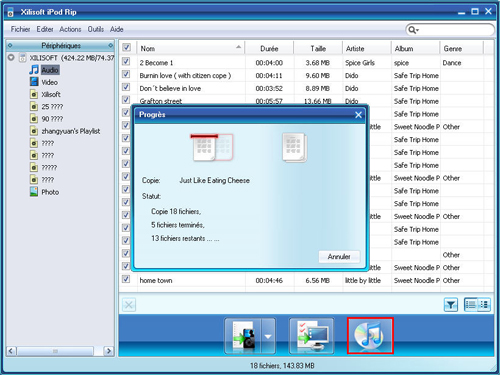The width and height of the screenshot is (500, 375).
Task: Click '18 fichiers, 143.83 MB' status text
Action: tap(282, 366)
